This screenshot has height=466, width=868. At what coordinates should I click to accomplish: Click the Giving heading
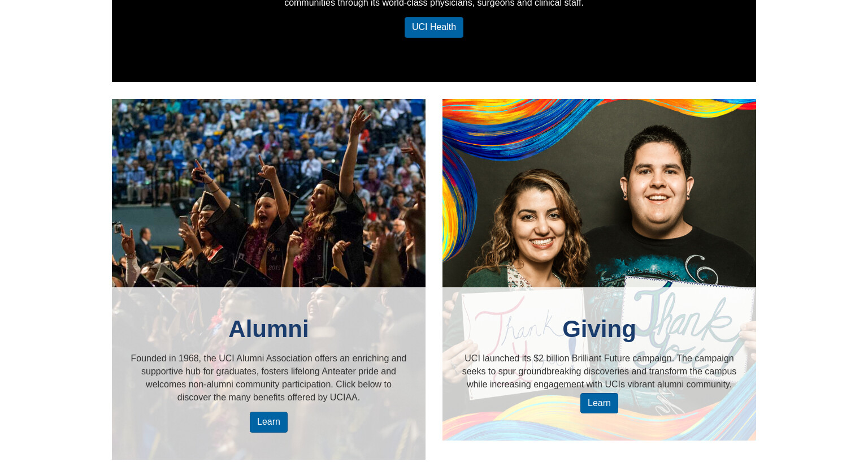pos(599,329)
